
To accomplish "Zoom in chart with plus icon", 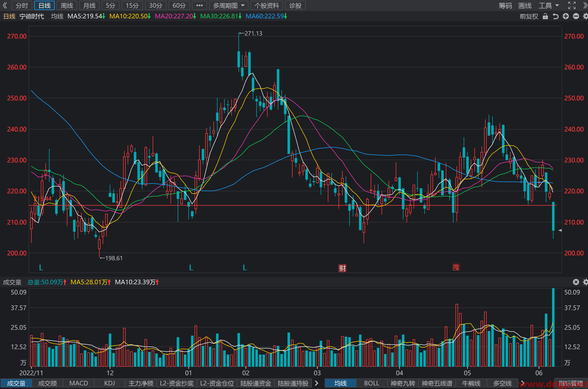I will (566, 16).
